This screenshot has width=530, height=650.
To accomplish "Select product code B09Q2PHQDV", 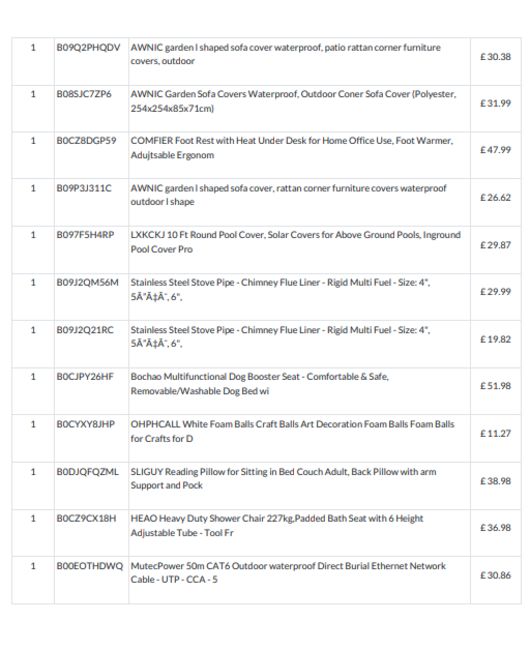I will click(x=88, y=48).
